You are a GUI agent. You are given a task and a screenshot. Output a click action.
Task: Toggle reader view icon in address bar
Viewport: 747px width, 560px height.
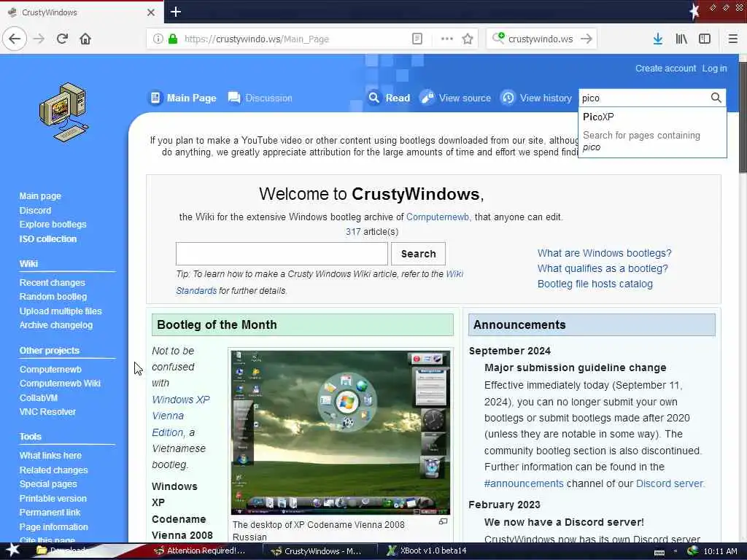click(417, 39)
